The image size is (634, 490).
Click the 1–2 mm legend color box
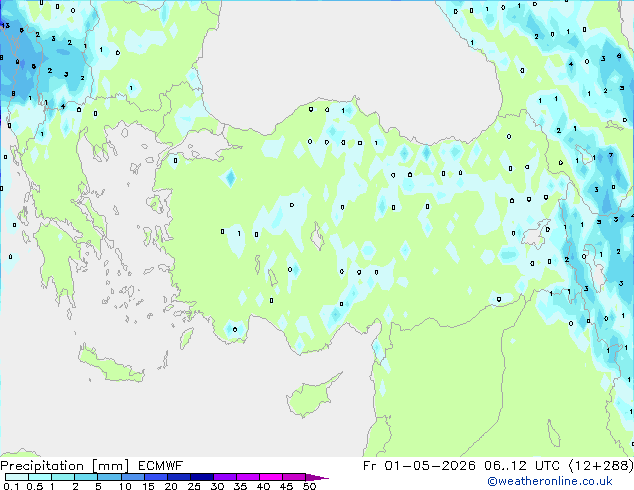pyautogui.click(x=63, y=477)
